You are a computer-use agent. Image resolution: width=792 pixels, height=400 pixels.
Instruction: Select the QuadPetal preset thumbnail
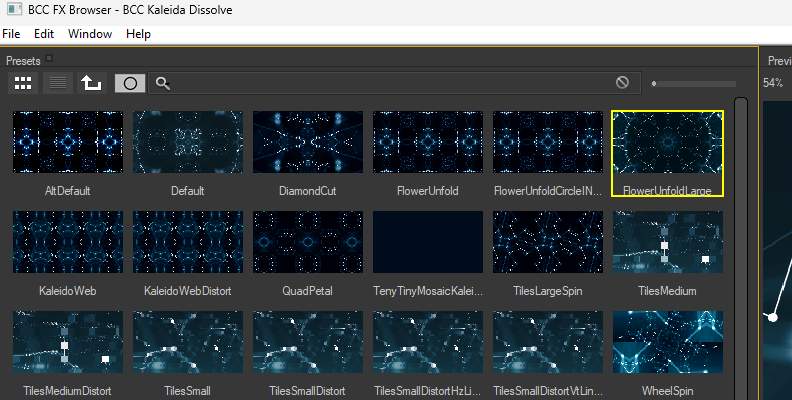pyautogui.click(x=308, y=242)
